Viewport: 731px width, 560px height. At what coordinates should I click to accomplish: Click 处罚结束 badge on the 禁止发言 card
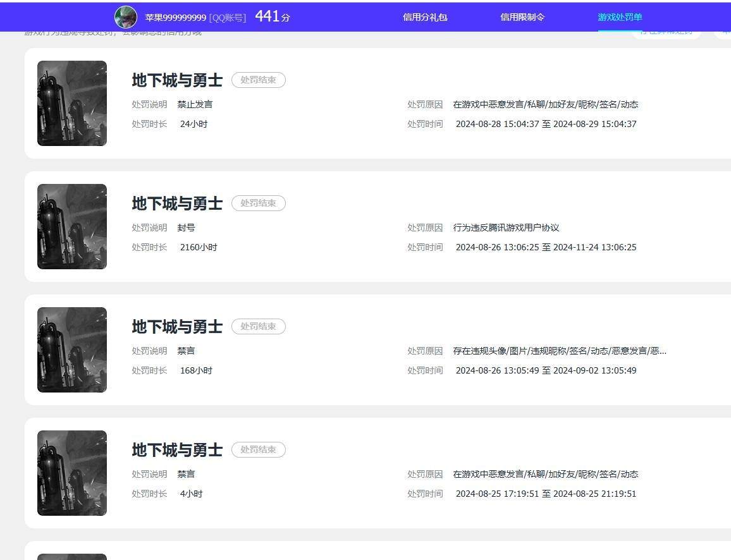pyautogui.click(x=258, y=80)
